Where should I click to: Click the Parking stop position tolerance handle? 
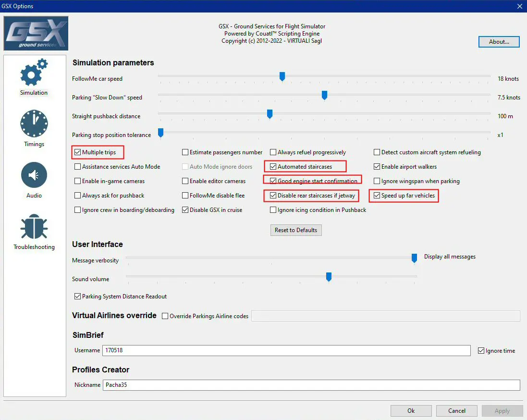[x=160, y=133]
